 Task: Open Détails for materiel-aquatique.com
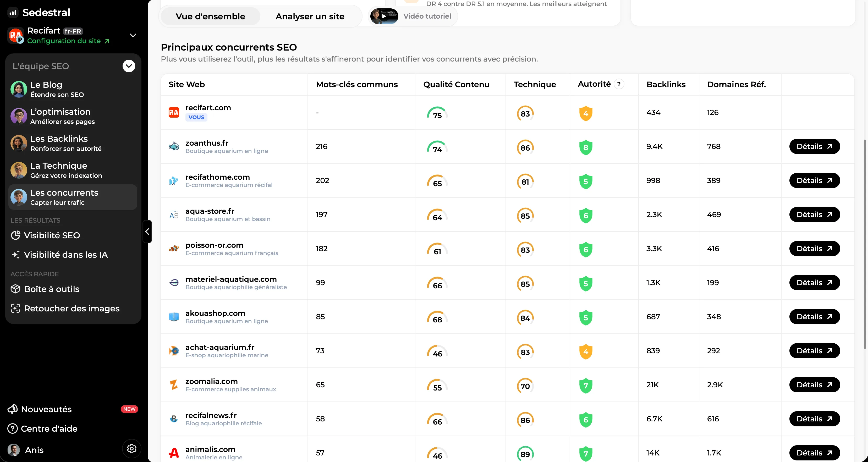click(814, 283)
